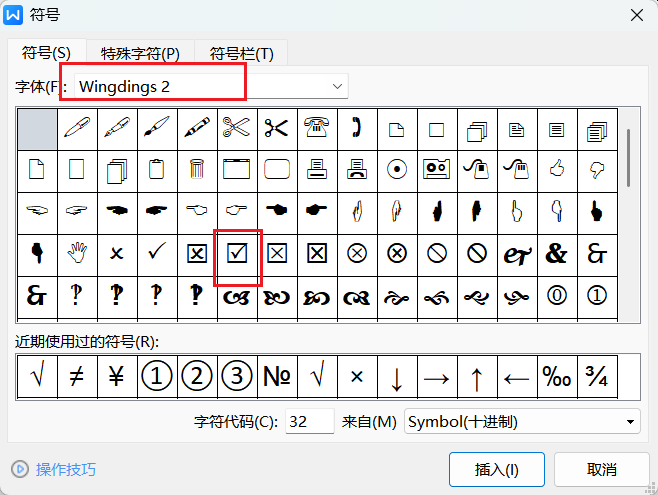
Task: Select the telephone symbol in the grid
Action: point(317,127)
